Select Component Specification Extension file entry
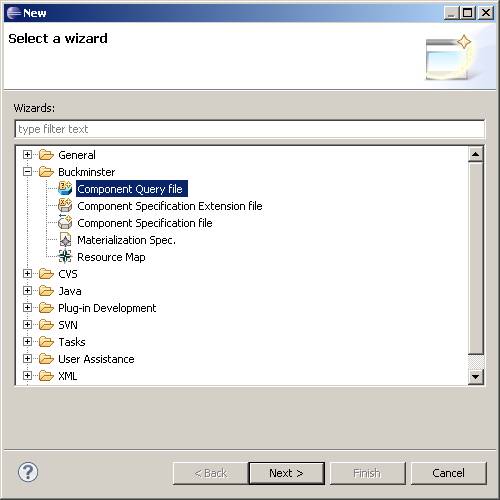The height and width of the screenshot is (500, 500). (170, 206)
